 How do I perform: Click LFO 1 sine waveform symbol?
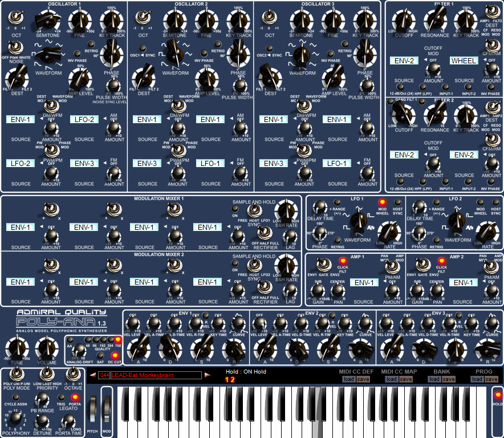pos(346,215)
